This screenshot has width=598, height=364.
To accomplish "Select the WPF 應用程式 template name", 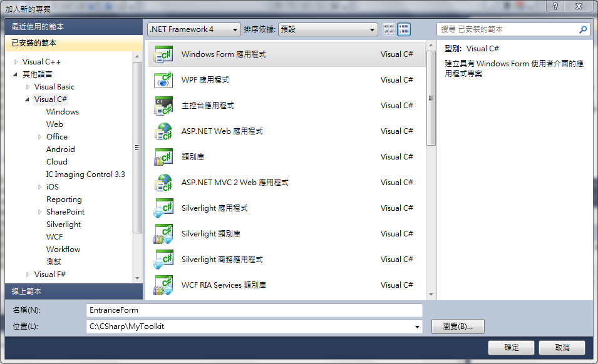I will tap(205, 80).
